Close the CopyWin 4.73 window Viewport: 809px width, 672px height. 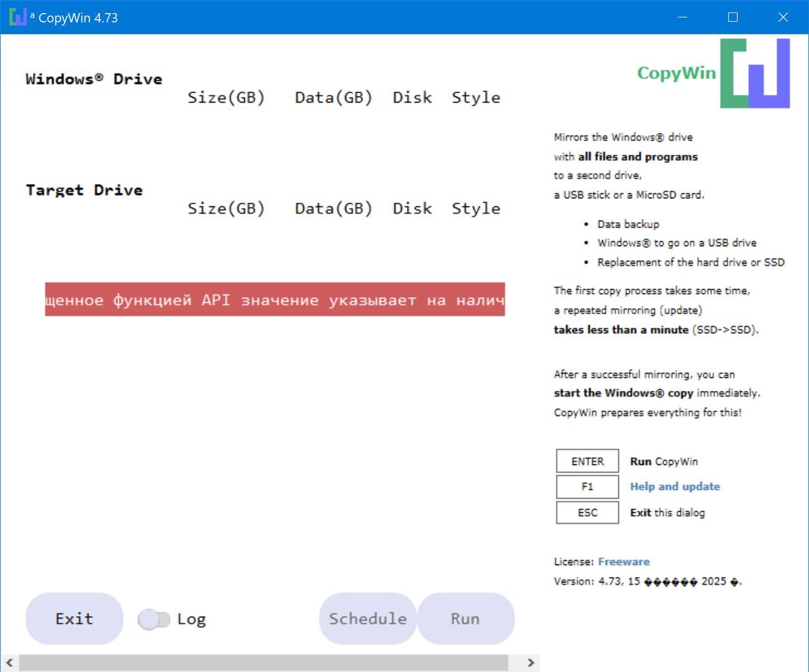click(783, 17)
